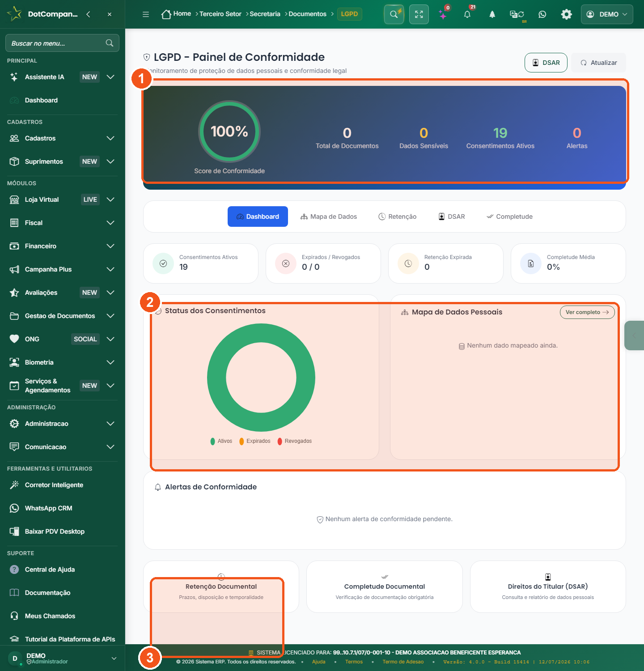
Task: Click the Fiscal sidebar icon
Action: pyautogui.click(x=14, y=223)
